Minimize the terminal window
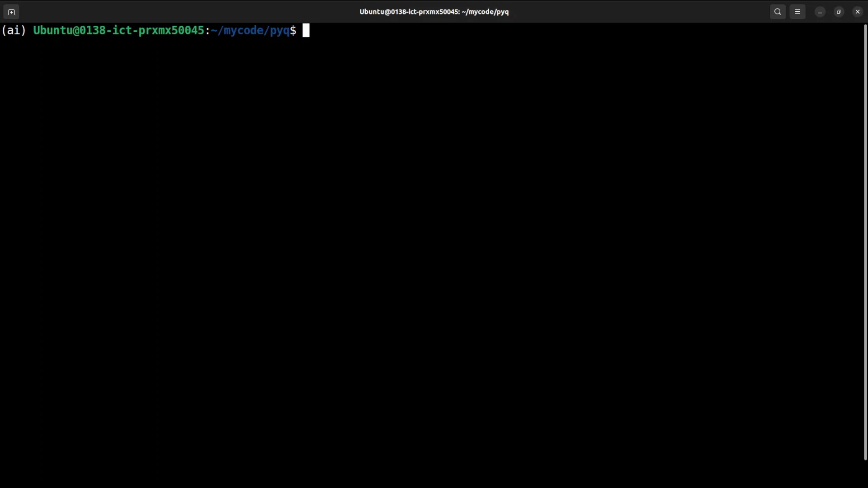The width and height of the screenshot is (868, 488). [820, 12]
